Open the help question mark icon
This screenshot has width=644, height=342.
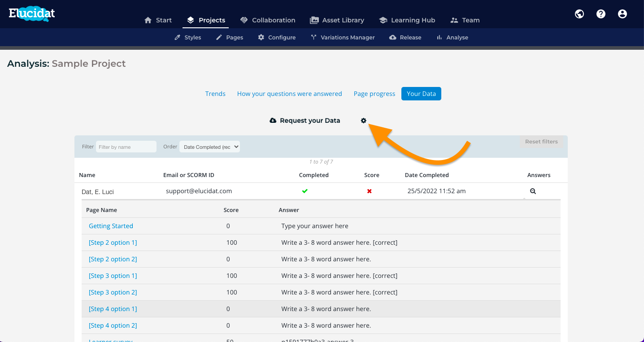point(601,14)
